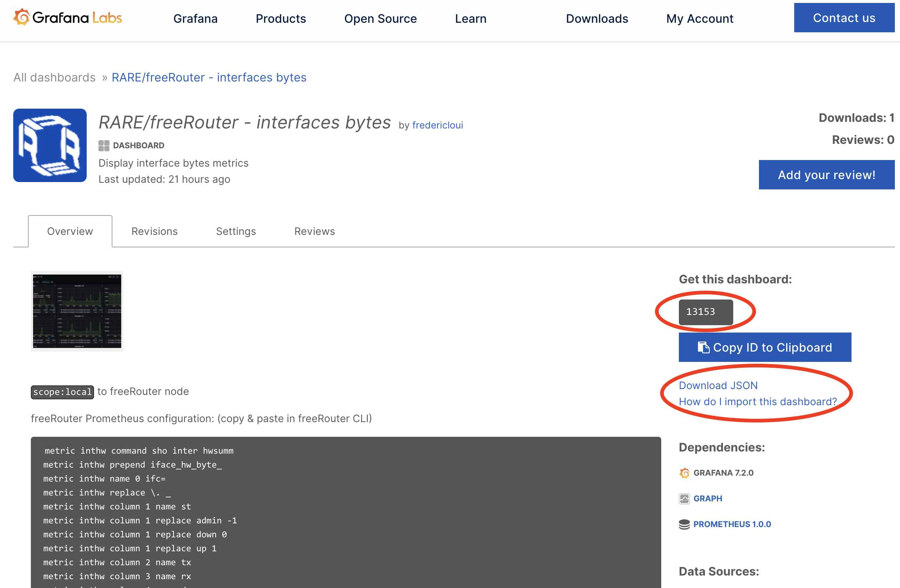This screenshot has height=588, width=900.
Task: Open the Products menu
Action: (281, 18)
